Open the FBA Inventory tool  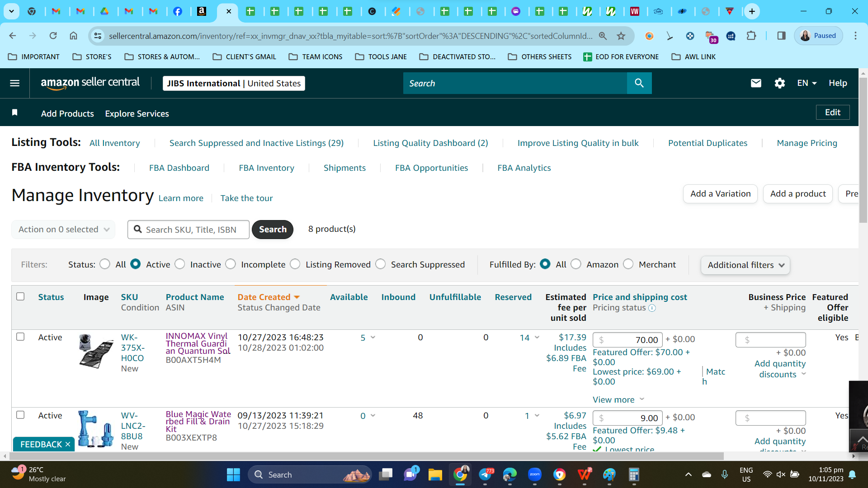click(266, 168)
